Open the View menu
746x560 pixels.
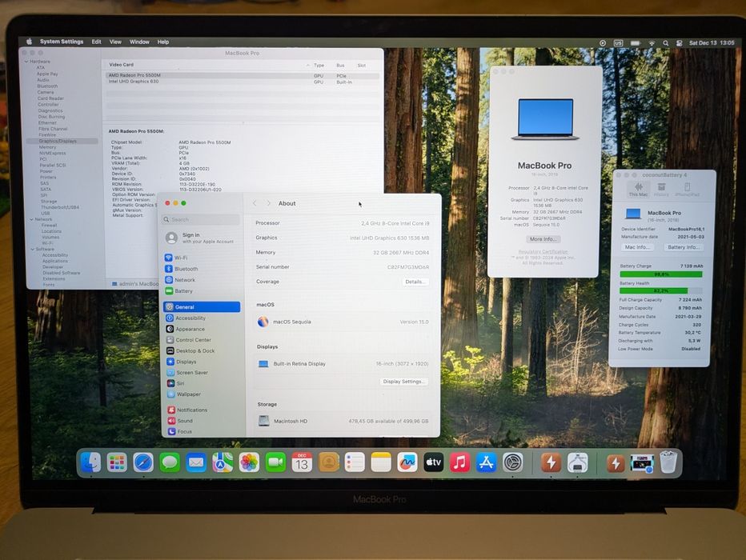115,42
